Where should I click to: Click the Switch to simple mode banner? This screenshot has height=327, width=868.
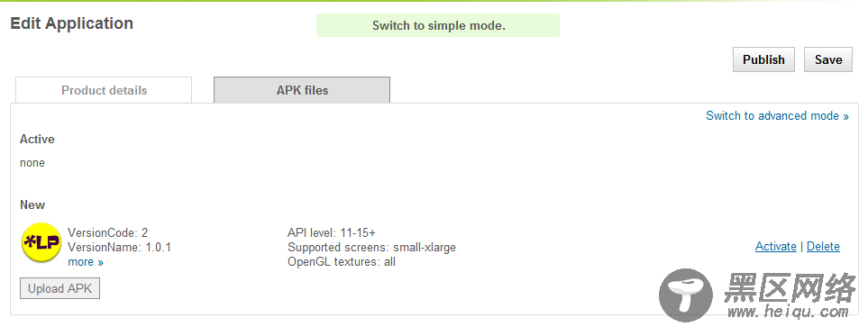coord(438,25)
